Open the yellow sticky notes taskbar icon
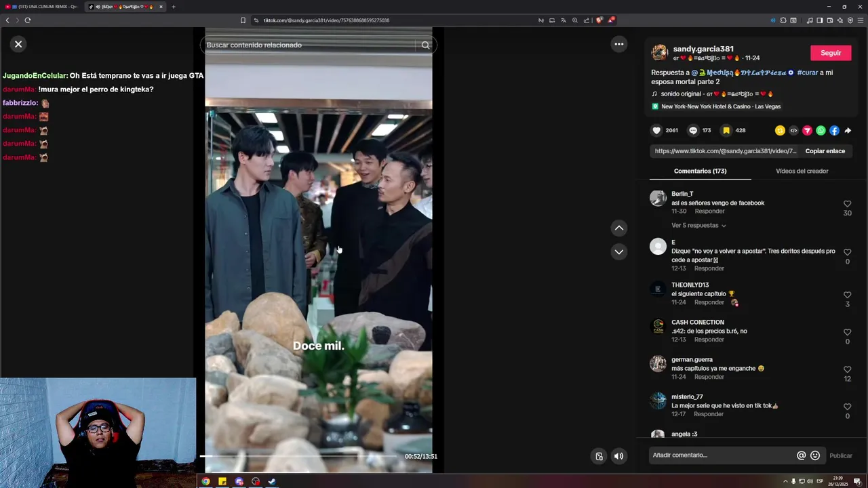Viewport: 868px width, 488px height. [x=222, y=482]
